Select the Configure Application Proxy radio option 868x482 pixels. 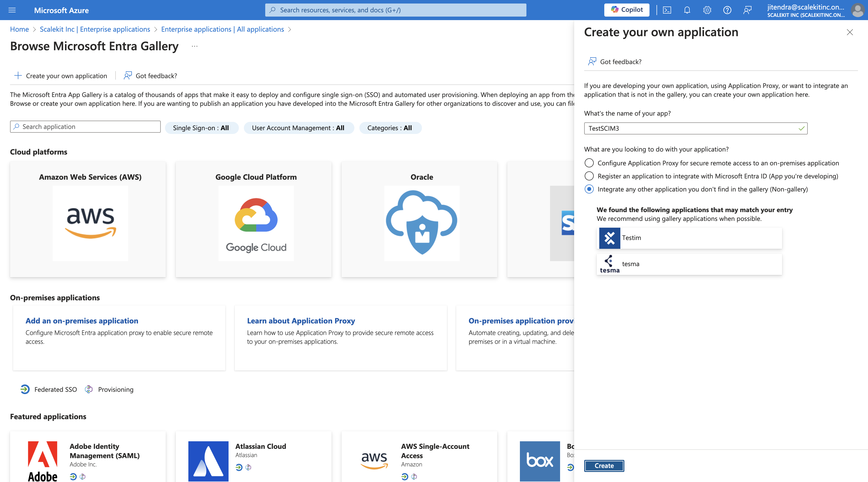point(589,163)
